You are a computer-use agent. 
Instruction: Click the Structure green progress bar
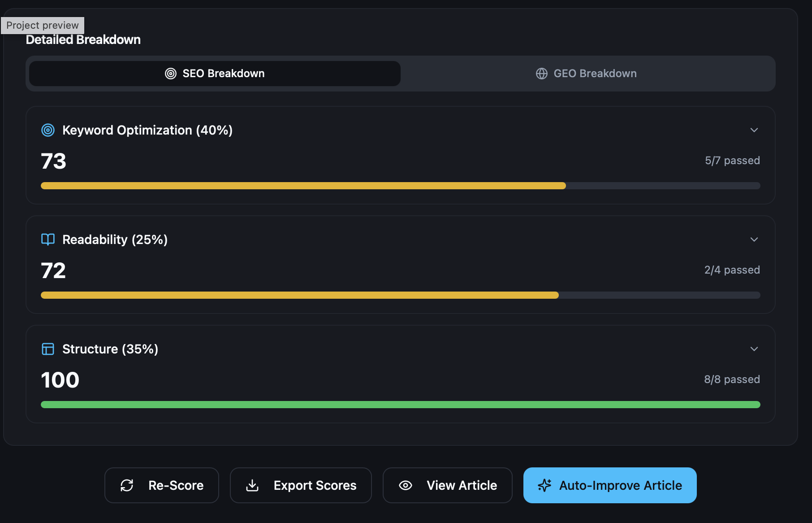[x=401, y=405]
